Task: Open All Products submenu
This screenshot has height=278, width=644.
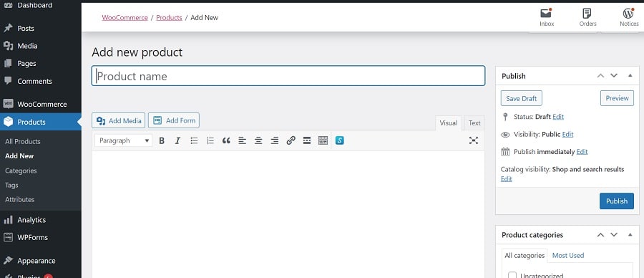Action: click(x=23, y=141)
